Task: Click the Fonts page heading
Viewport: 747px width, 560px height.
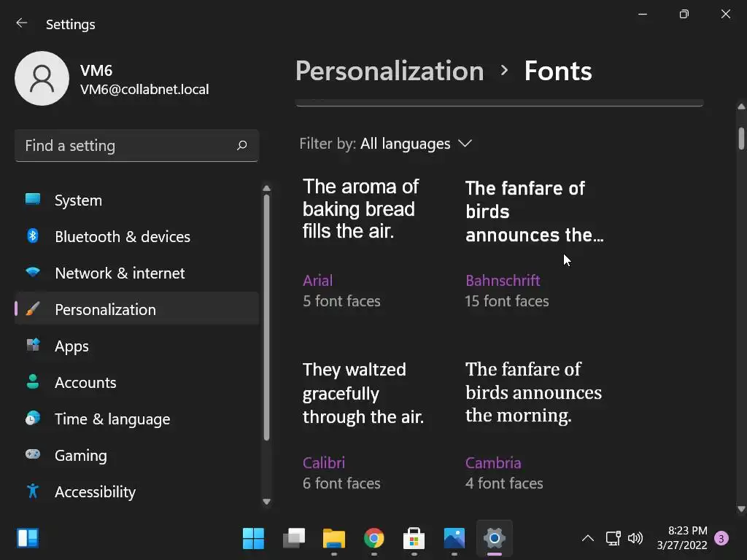Action: tap(558, 71)
